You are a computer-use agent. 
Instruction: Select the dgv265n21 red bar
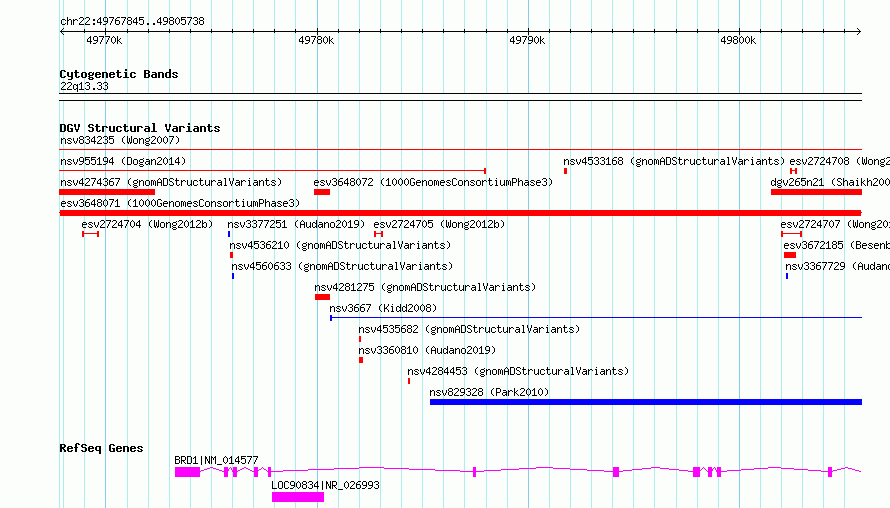point(816,192)
